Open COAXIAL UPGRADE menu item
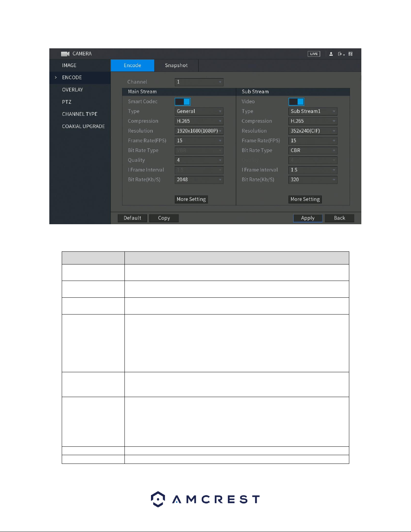This screenshot has width=411, height=532. (x=83, y=126)
